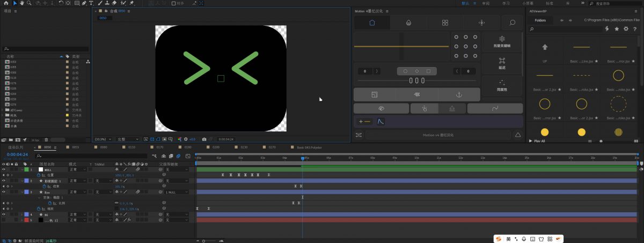
Task: Select the Eraser tool
Action: pyautogui.click(x=114, y=3)
